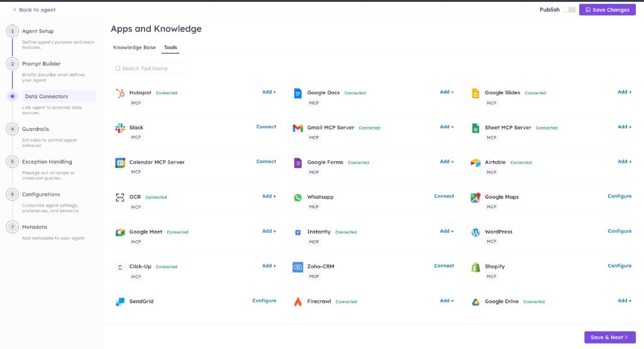Click the Gmail MCP Server icon
Screen dimensions: 644x349
[297, 128]
